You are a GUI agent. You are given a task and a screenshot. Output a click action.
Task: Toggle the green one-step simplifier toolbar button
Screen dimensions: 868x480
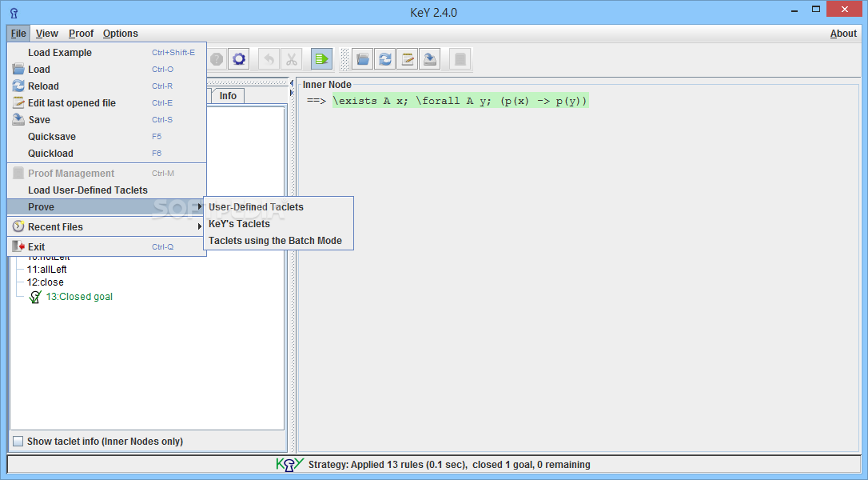321,58
